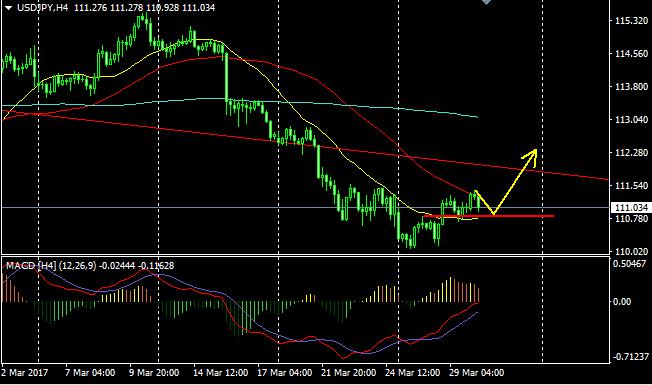Click the 115.320 price scale label

click(631, 21)
